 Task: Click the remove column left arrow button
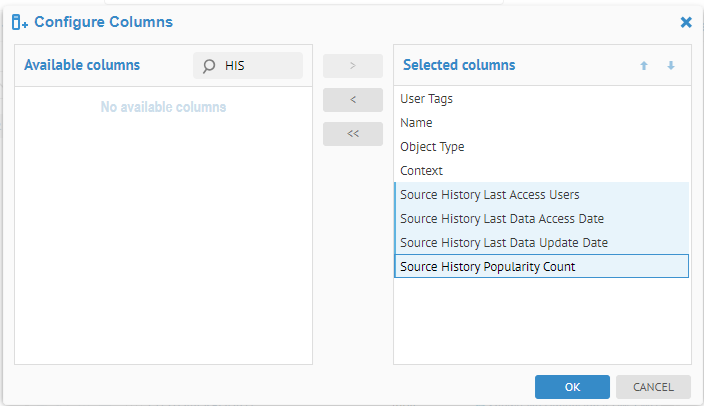click(352, 100)
